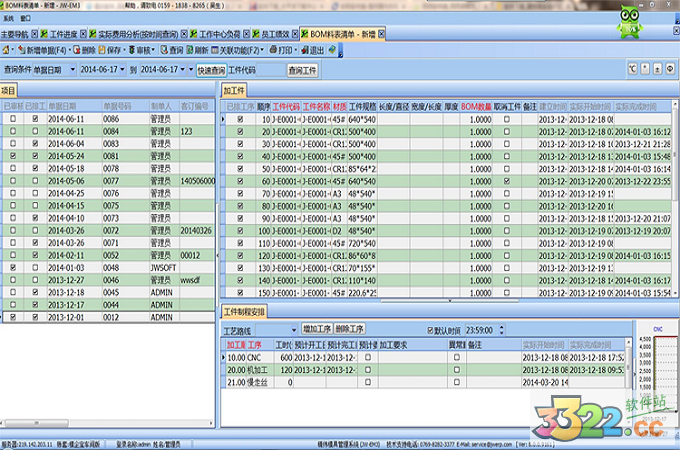Switch to the 员工绩效 tab
Screen dimensions: 680x450
tap(275, 34)
